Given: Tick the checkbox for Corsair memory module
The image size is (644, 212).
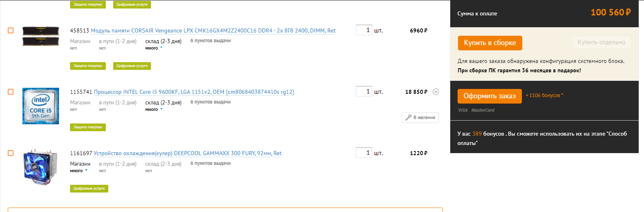Looking at the screenshot, I should [x=11, y=30].
